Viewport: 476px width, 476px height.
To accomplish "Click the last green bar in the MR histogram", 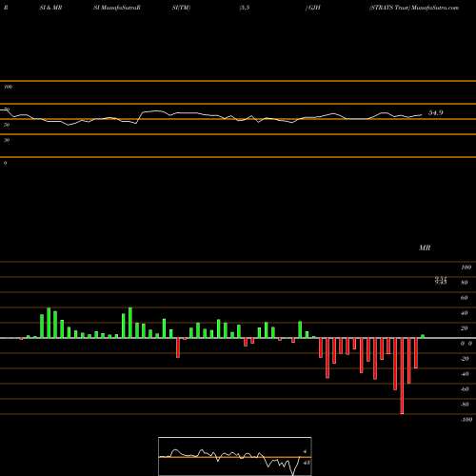I will tap(423, 336).
